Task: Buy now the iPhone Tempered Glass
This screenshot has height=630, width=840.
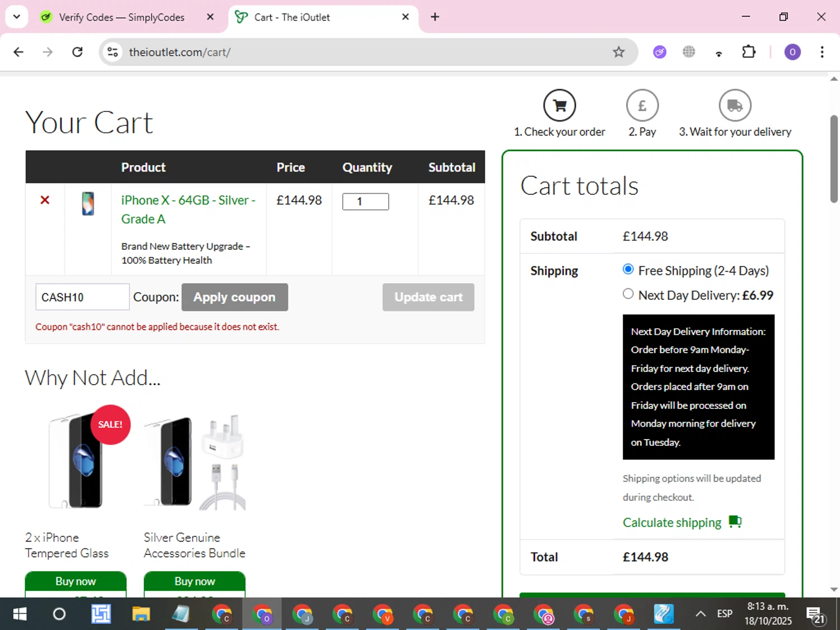Action: click(x=76, y=582)
